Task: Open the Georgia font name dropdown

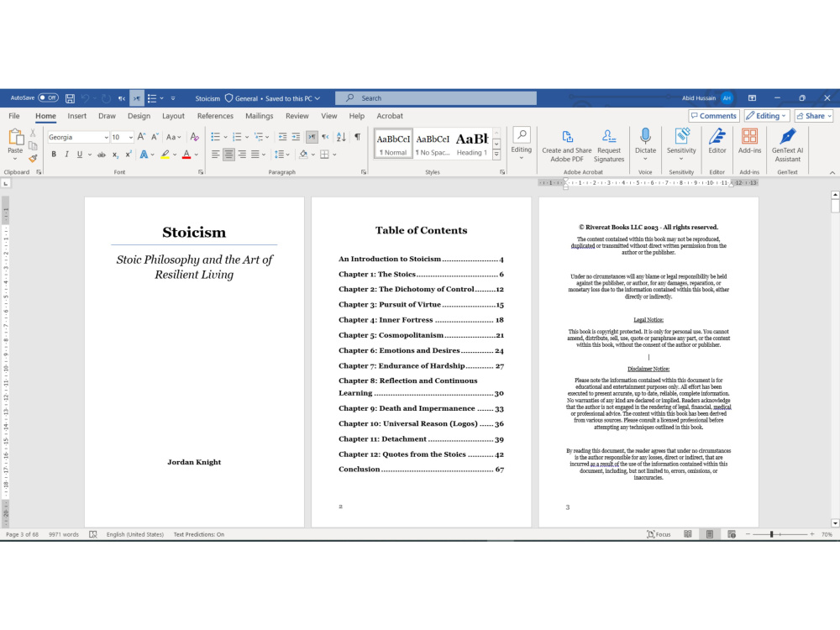Action: point(106,138)
